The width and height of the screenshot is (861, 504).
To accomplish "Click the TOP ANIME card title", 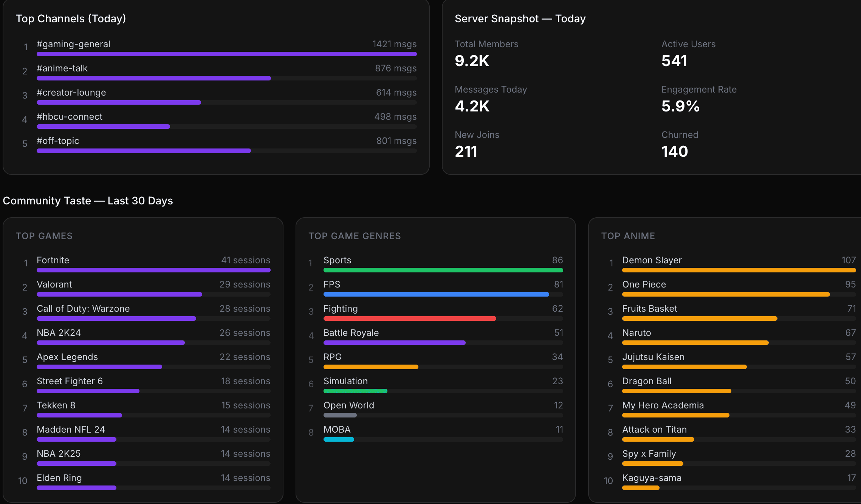I will tap(628, 236).
